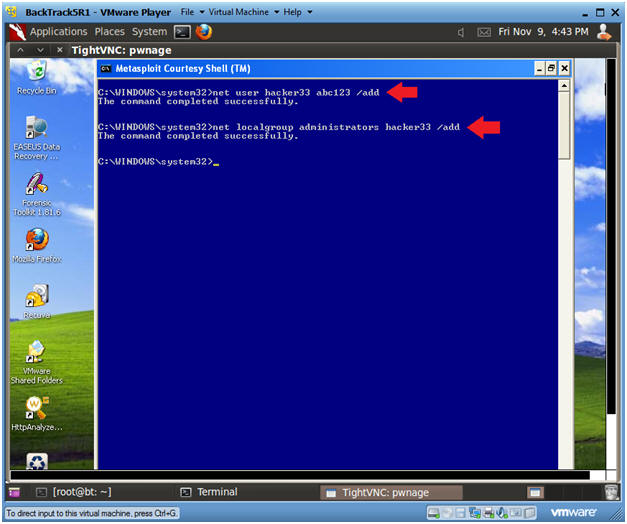
Task: Launch Firefox from top panel icon
Action: pos(204,32)
